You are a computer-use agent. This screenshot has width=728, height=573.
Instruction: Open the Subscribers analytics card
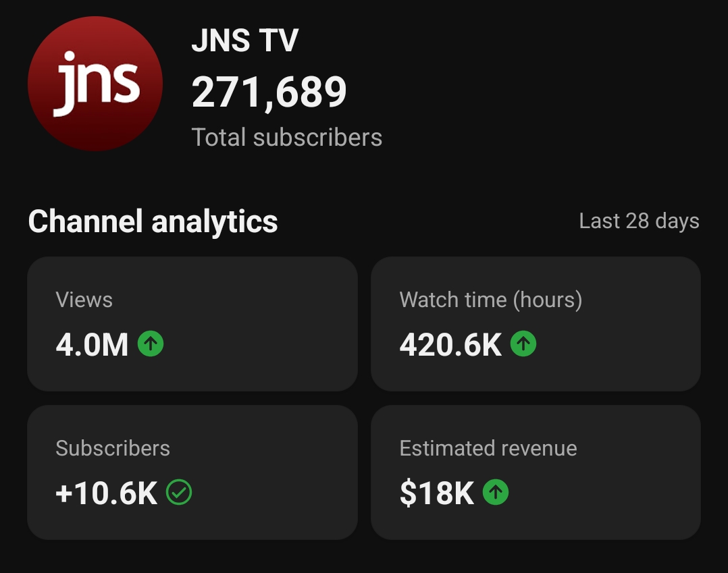[192, 472]
